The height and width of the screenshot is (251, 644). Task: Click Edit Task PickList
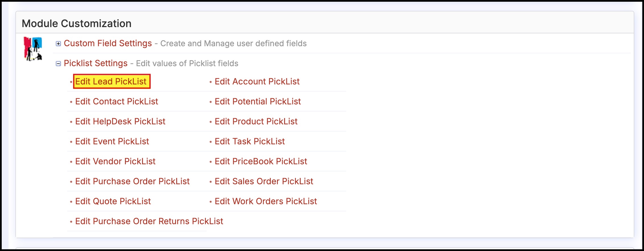249,141
